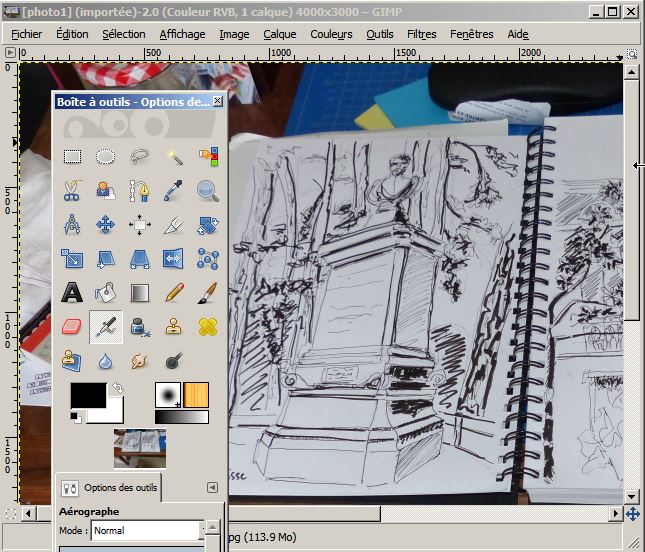This screenshot has width=645, height=552.
Task: Swap foreground and background colors arrow
Action: tap(118, 388)
